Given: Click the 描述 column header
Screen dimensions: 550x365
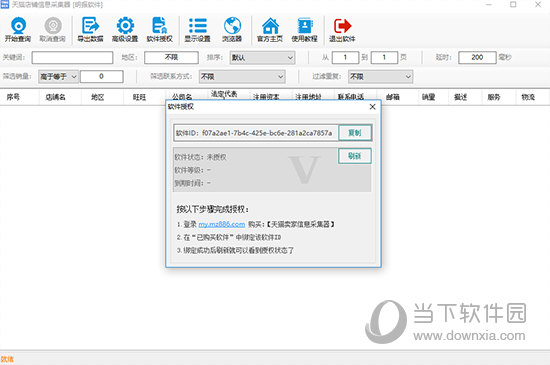Looking at the screenshot, I should pos(460,97).
